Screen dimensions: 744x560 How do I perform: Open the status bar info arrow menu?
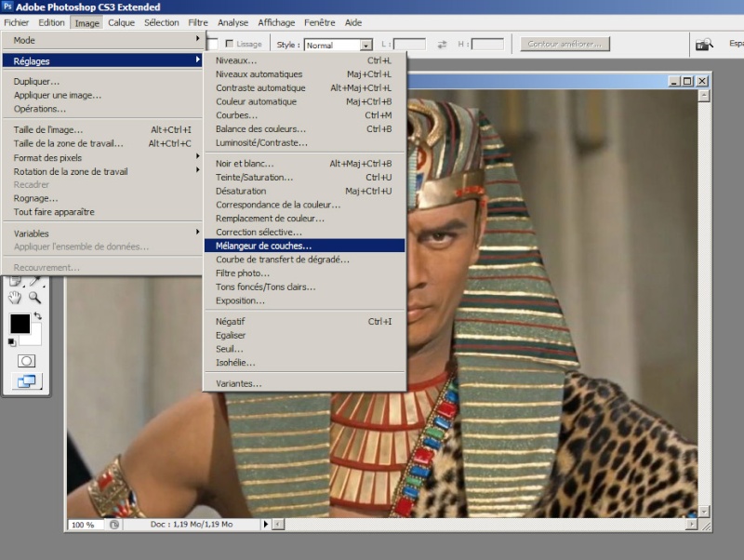click(266, 525)
